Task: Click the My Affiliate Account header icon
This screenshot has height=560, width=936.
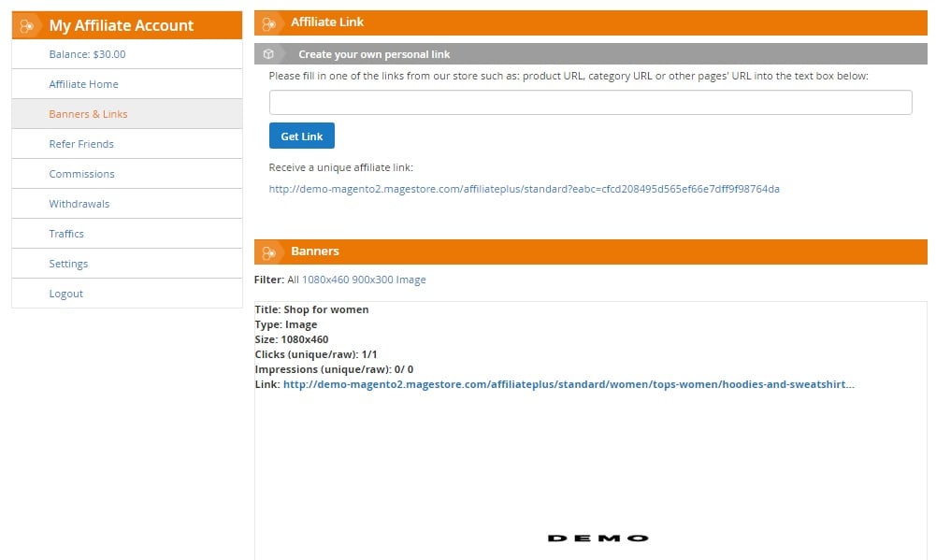Action: tap(26, 25)
